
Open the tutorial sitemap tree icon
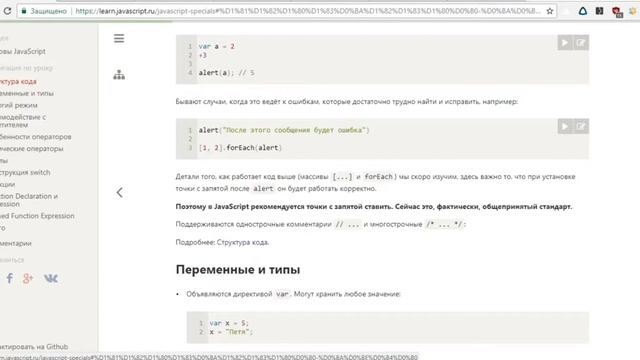[x=119, y=75]
